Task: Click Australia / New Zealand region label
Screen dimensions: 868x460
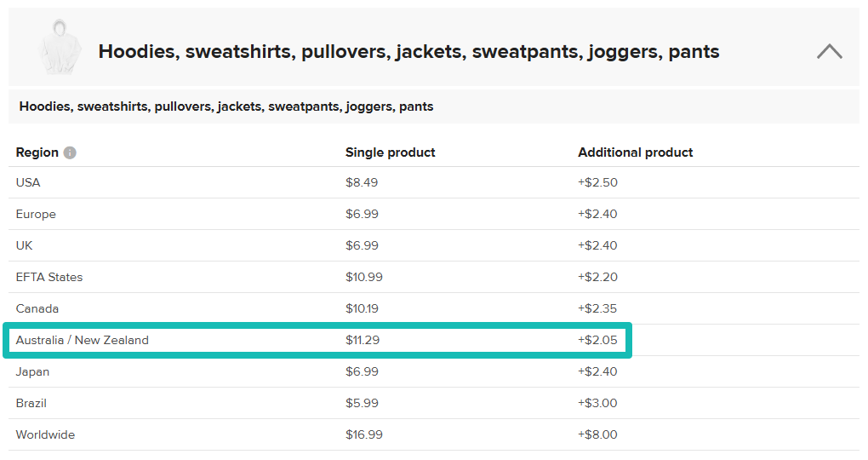Action: pyautogui.click(x=83, y=340)
